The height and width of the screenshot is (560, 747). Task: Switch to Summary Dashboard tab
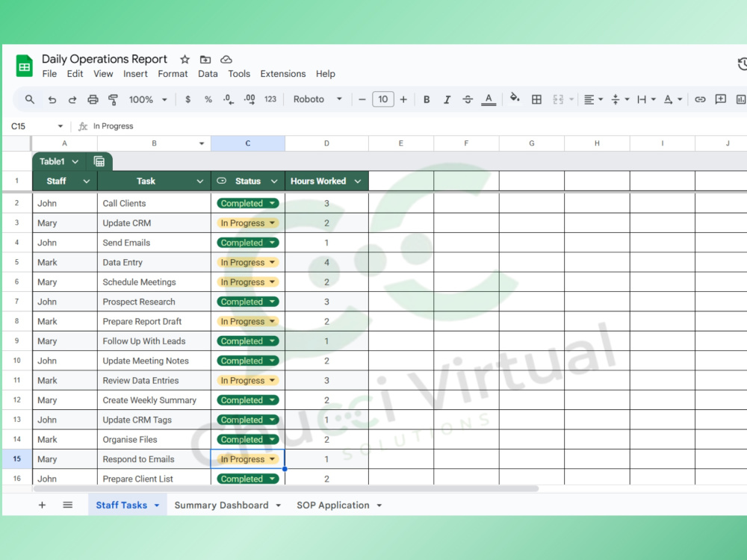coord(222,505)
